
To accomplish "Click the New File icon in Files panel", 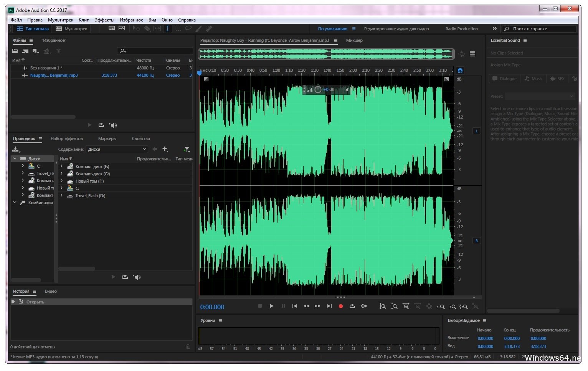I will (36, 51).
